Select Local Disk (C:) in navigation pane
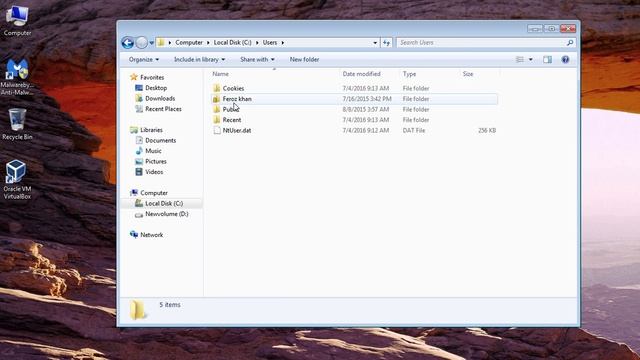The image size is (640, 360). (164, 203)
